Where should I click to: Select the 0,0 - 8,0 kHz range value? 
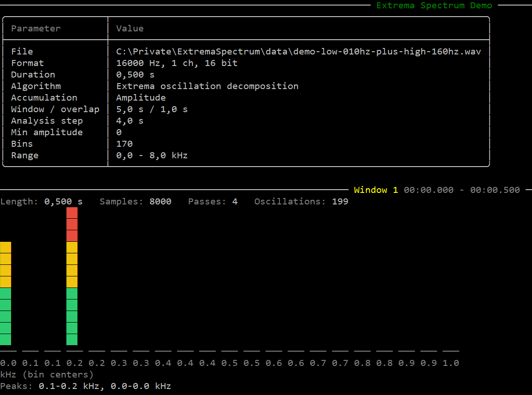pos(152,156)
